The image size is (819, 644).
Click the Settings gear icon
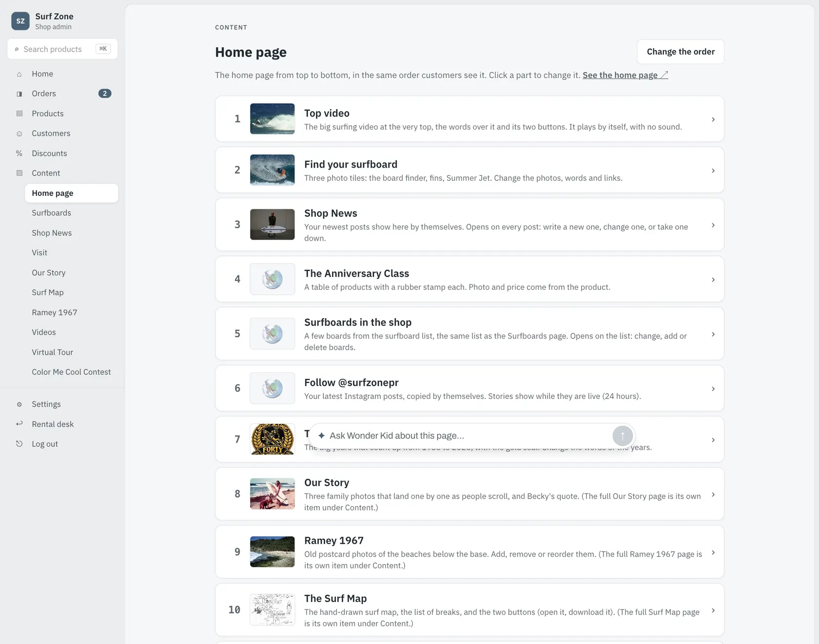click(x=19, y=404)
